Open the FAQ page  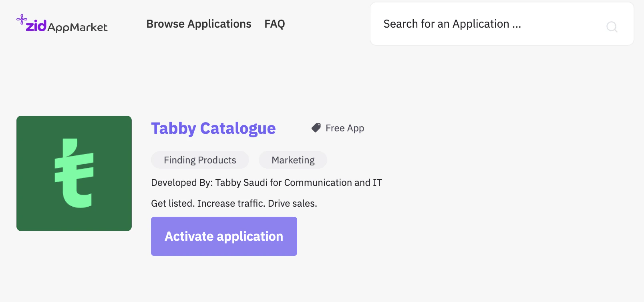click(275, 24)
